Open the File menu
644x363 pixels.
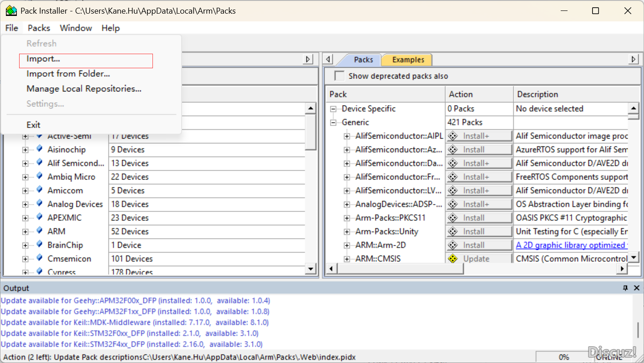12,28
